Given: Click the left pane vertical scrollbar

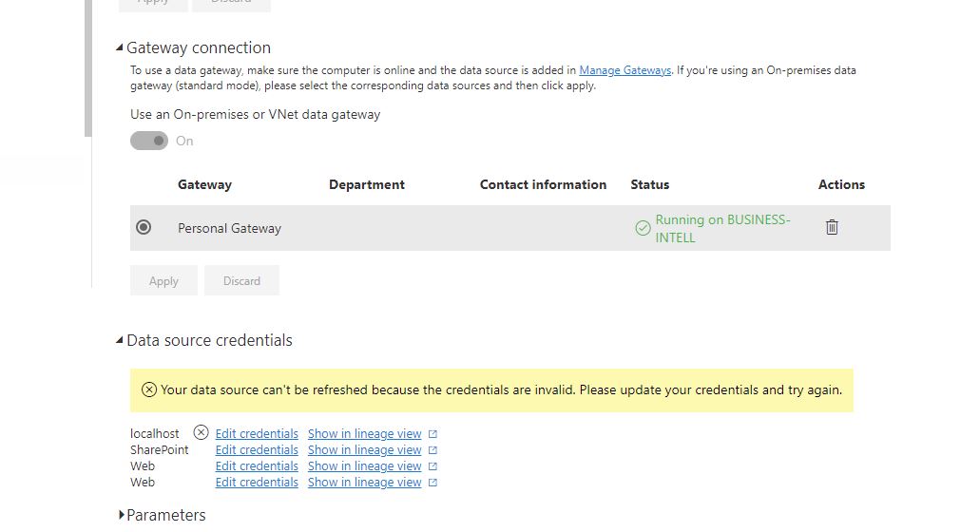Looking at the screenshot, I should point(88,68).
